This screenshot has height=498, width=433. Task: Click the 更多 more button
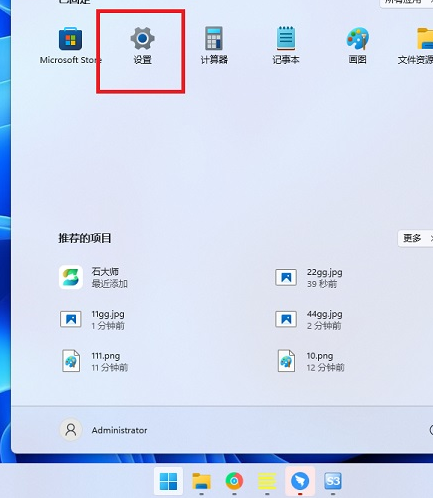point(415,238)
